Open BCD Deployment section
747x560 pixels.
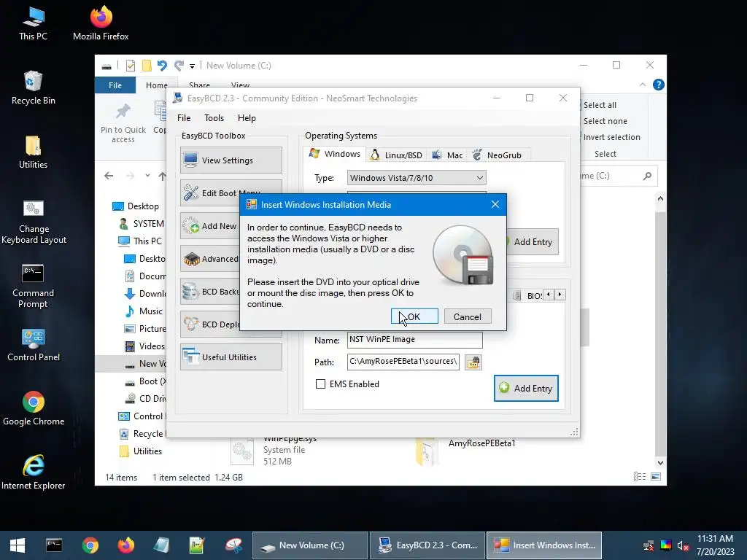point(210,324)
